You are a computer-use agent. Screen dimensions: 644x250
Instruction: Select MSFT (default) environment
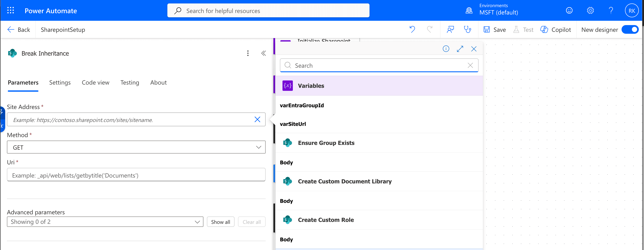point(498,12)
